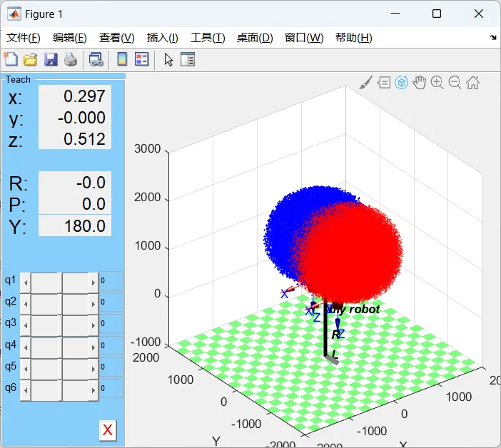Select the Edit Plot arrow tool

tap(168, 60)
